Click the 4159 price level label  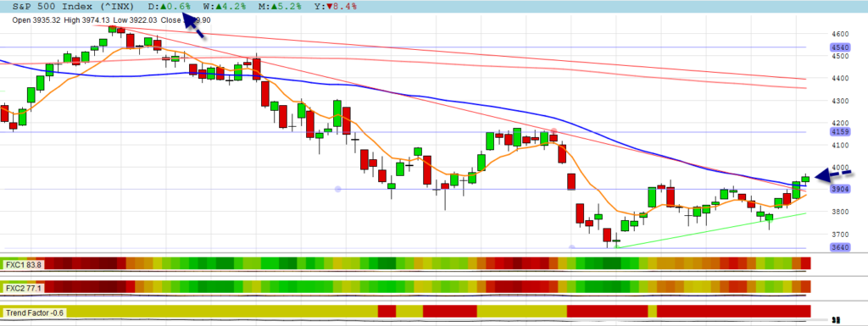[841, 131]
